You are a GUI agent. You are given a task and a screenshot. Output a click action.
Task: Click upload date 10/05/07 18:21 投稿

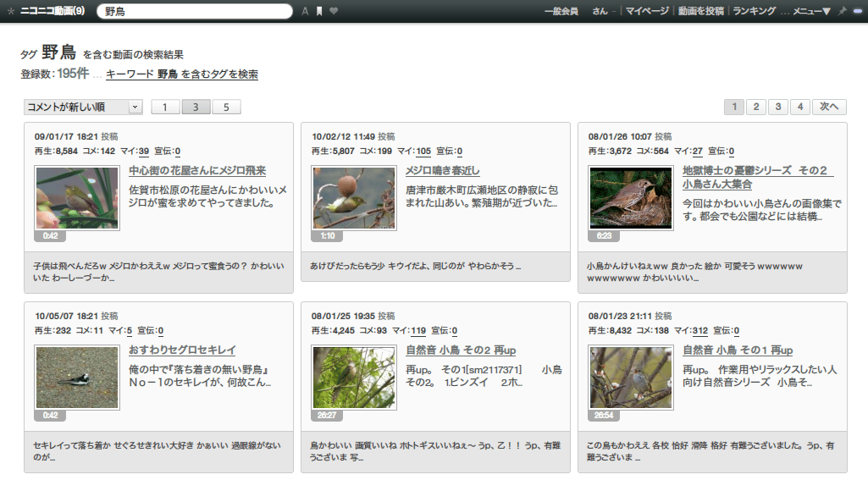click(76, 316)
